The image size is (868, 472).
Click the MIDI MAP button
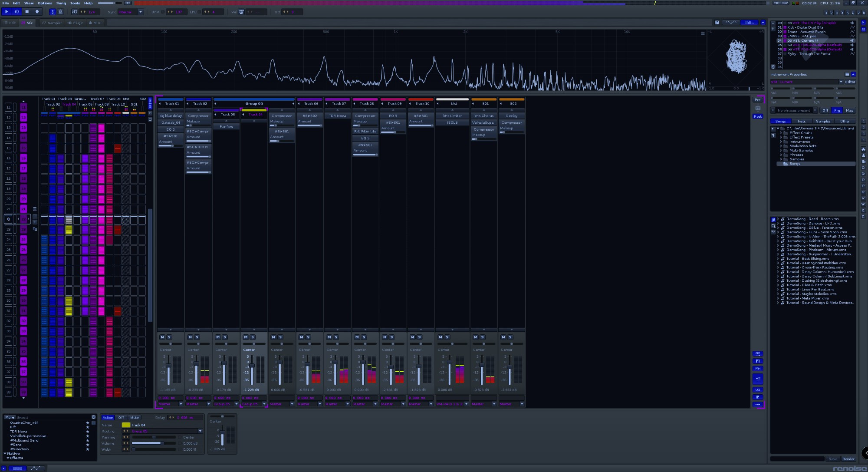tap(781, 3)
